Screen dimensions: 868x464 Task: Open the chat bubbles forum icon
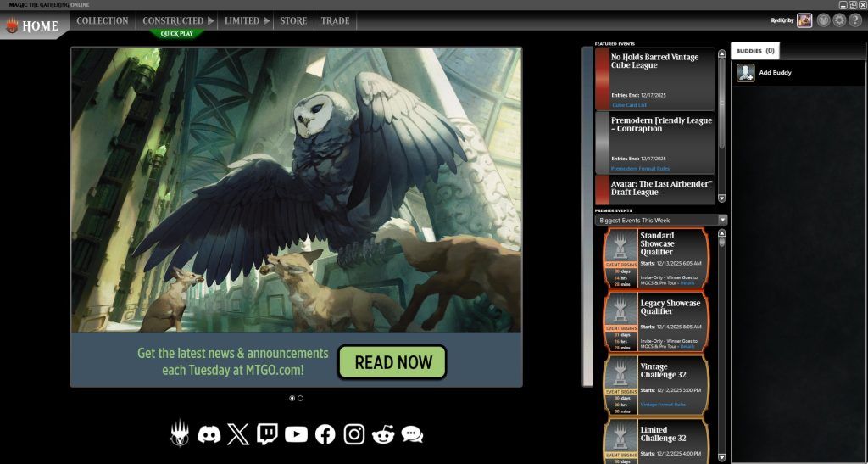click(412, 434)
